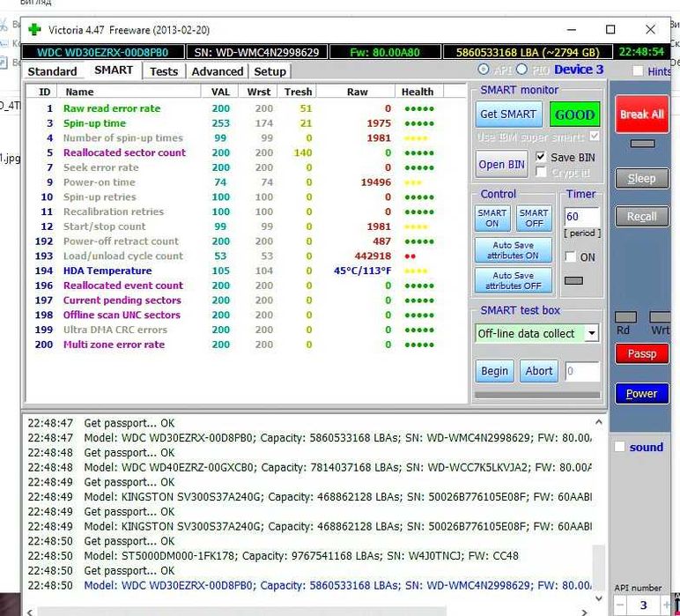Screen dimensions: 680x616
Task: Uncheck the Save BIN checkbox
Action: [x=540, y=157]
